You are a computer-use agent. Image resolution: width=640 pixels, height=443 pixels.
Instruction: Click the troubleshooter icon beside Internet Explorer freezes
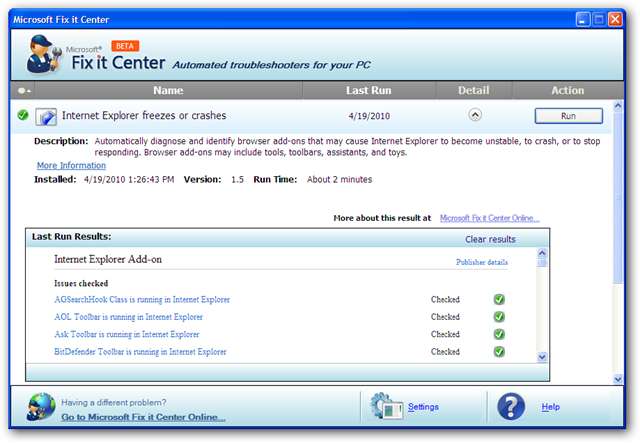pyautogui.click(x=46, y=116)
